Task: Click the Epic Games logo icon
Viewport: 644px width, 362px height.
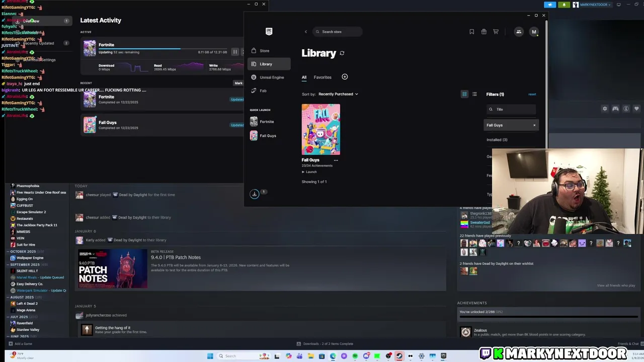Action: pyautogui.click(x=269, y=31)
